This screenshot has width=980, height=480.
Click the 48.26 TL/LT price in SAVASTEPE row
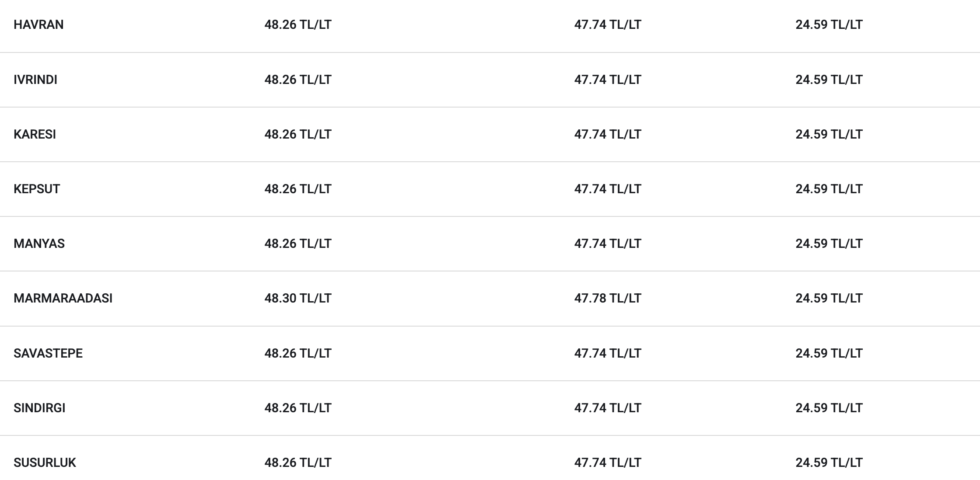pos(298,353)
